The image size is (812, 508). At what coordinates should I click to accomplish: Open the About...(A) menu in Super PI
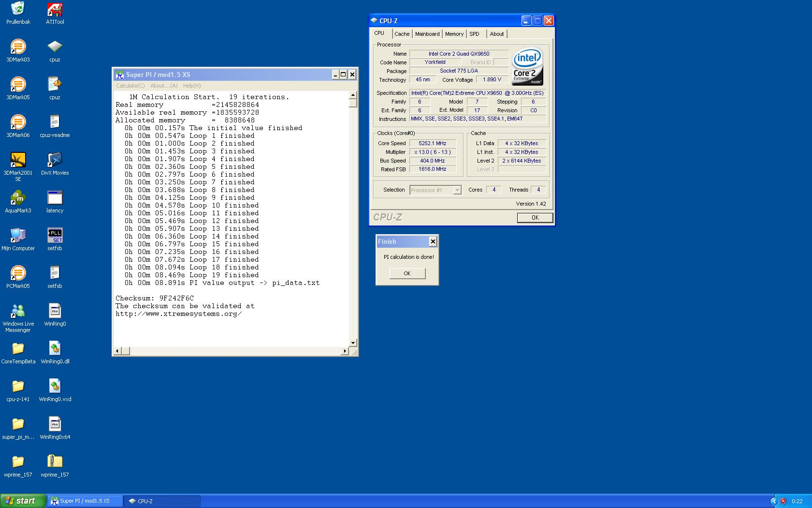click(164, 86)
